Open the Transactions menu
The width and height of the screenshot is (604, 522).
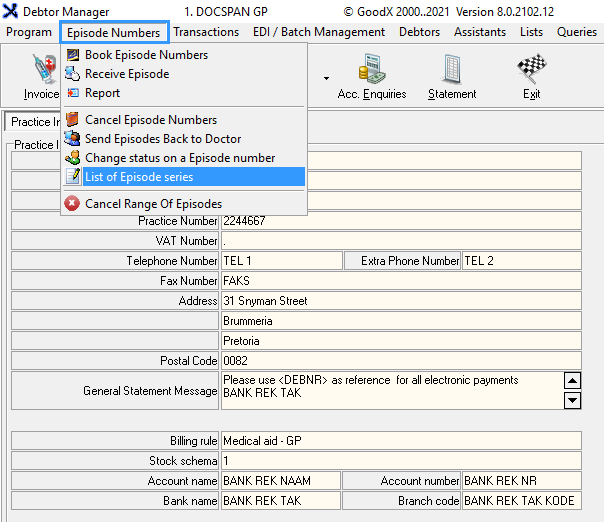206,32
